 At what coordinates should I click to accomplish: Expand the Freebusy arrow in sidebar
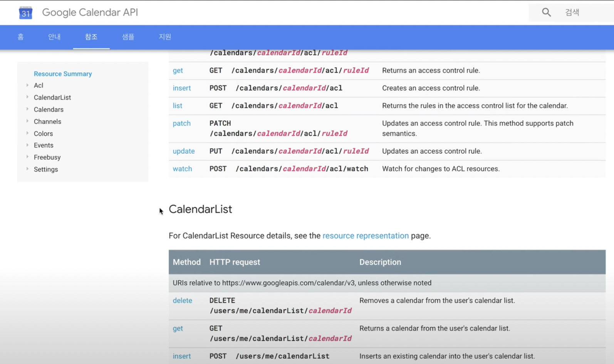click(x=27, y=157)
